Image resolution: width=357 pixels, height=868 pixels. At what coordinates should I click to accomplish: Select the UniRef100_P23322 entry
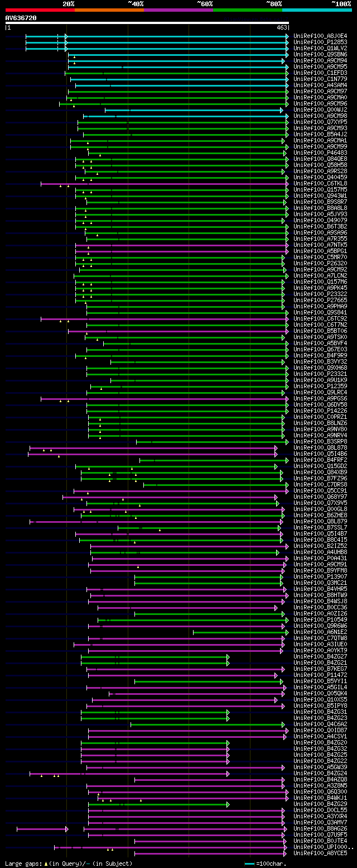[320, 294]
